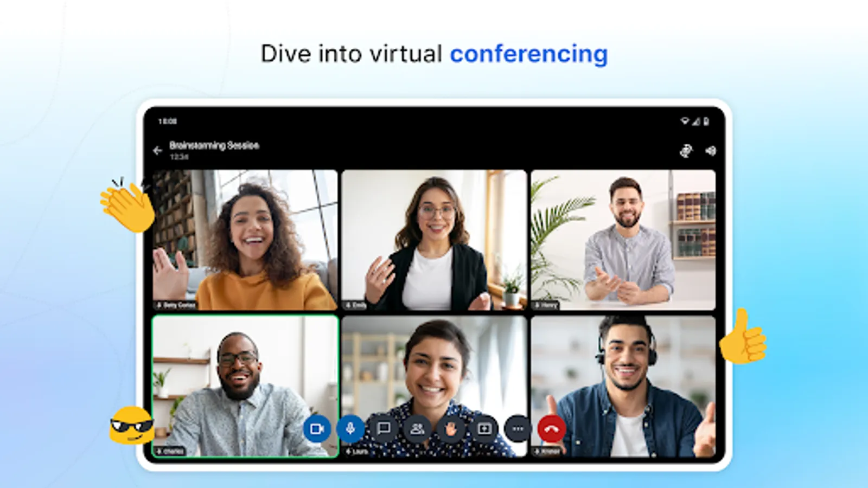This screenshot has width=868, height=488.
Task: Click the cellular signal status icon
Action: (695, 121)
